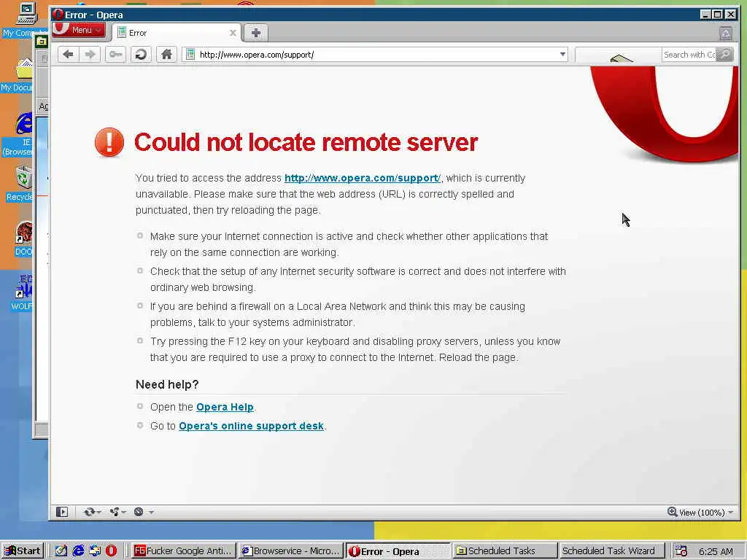
Task: Switch to Scheduled Task Wizard taskbar button
Action: 611,551
